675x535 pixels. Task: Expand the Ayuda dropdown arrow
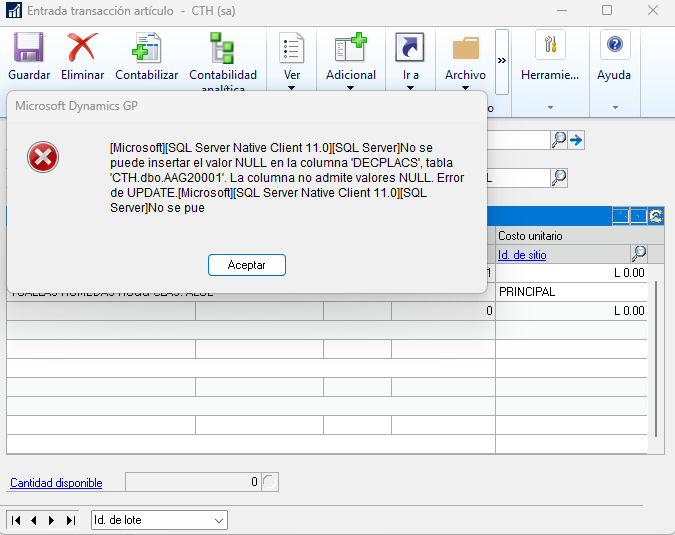[x=615, y=107]
